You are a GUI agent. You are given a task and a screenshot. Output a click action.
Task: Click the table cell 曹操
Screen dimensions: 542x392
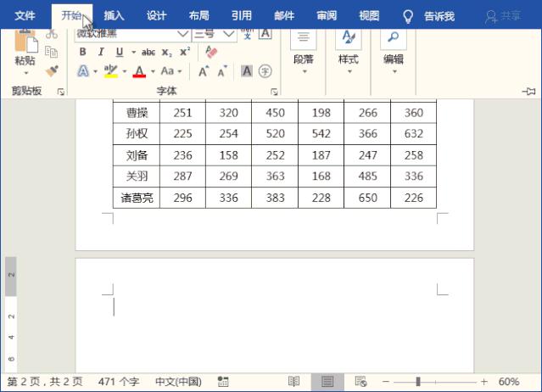click(137, 113)
